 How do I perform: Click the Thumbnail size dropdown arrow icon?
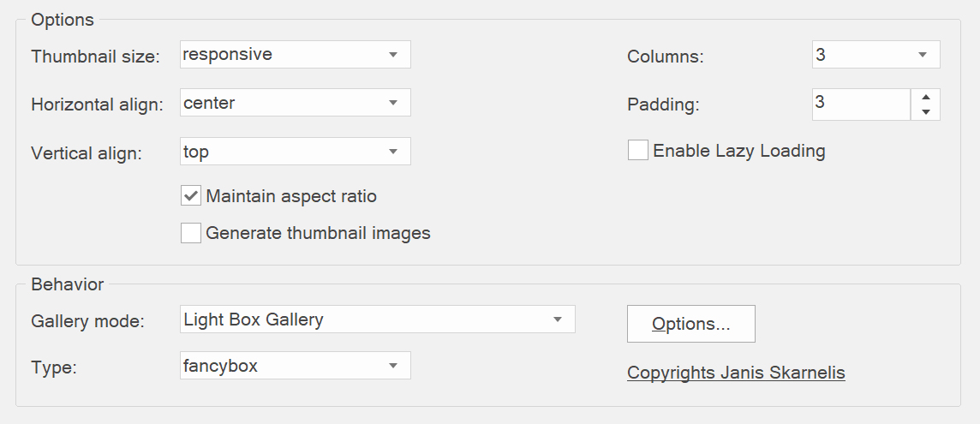tap(392, 55)
